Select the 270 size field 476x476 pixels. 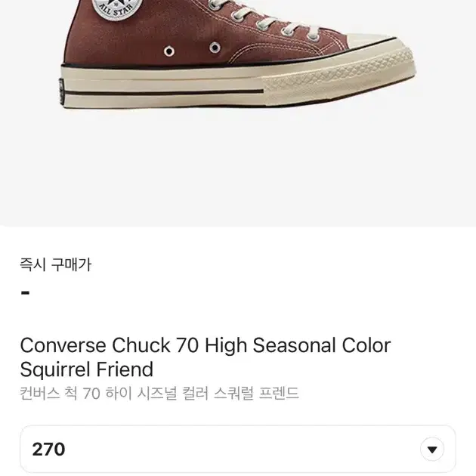click(238, 450)
